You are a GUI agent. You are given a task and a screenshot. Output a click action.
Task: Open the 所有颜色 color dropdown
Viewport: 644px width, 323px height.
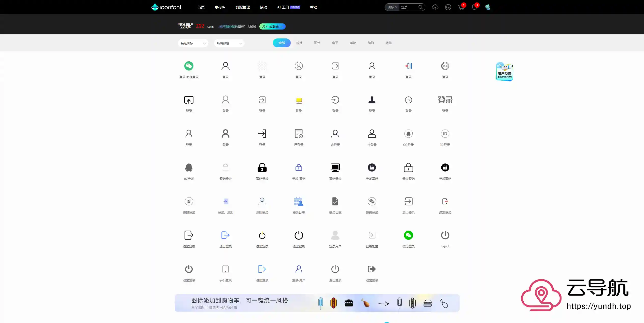tap(229, 43)
